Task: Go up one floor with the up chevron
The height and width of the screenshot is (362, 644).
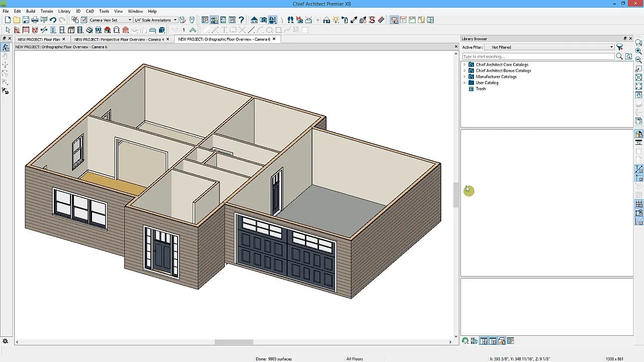Action: pyautogui.click(x=193, y=30)
